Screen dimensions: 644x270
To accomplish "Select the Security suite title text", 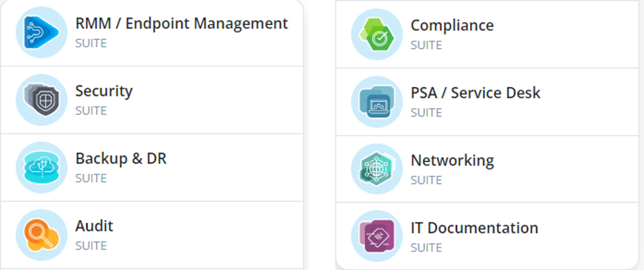I will (x=104, y=91).
